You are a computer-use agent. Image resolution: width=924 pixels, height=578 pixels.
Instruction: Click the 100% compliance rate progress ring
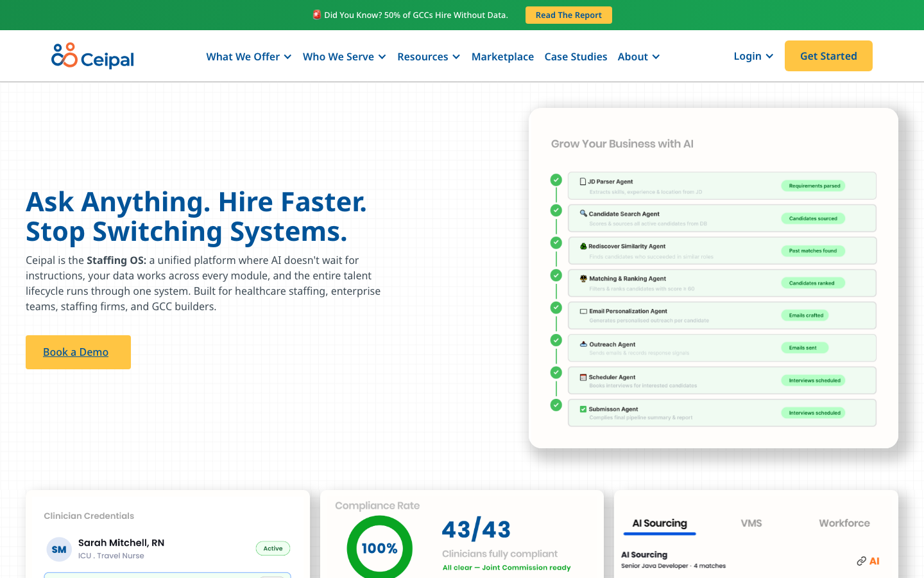pyautogui.click(x=380, y=548)
